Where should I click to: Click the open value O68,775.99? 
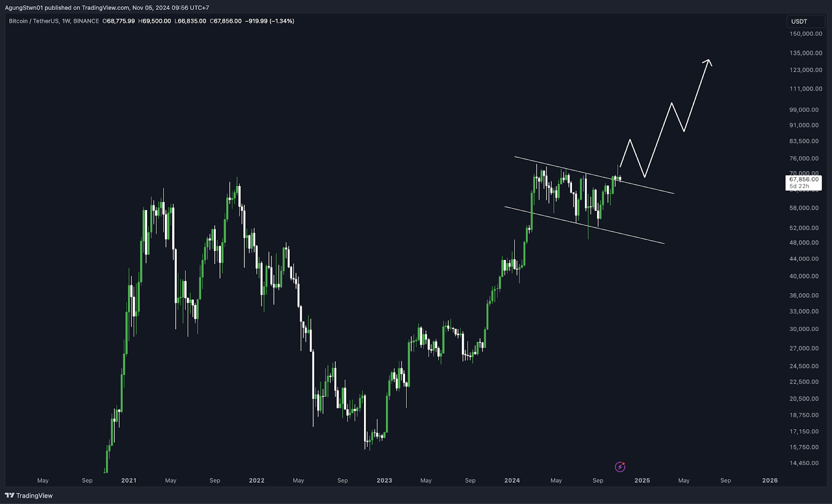tap(119, 21)
